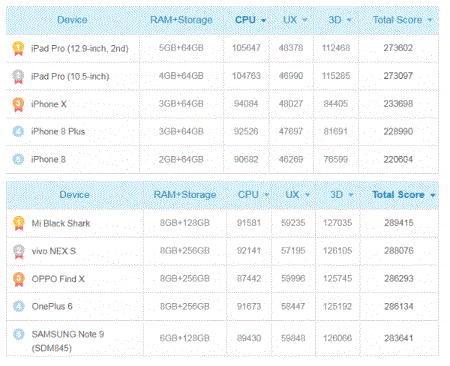Sort bottom table by CPU column arrow

[266, 195]
